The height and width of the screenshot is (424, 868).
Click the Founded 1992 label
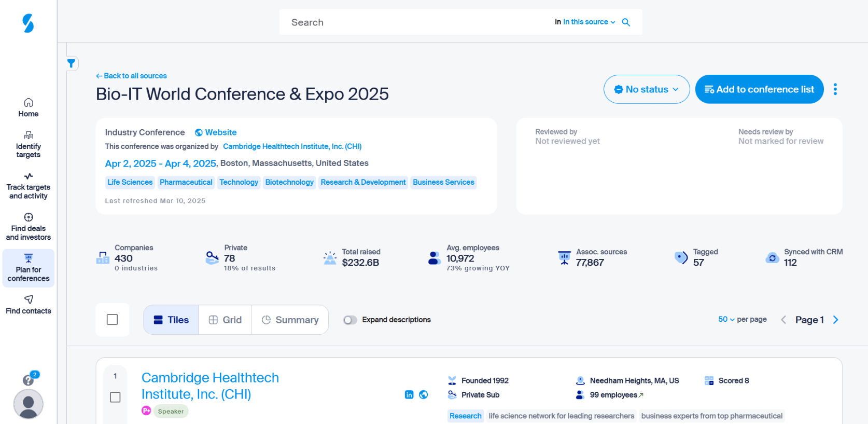[485, 380]
